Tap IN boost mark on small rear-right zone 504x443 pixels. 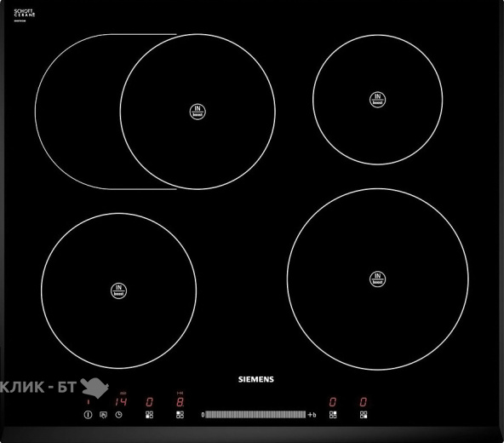[377, 100]
